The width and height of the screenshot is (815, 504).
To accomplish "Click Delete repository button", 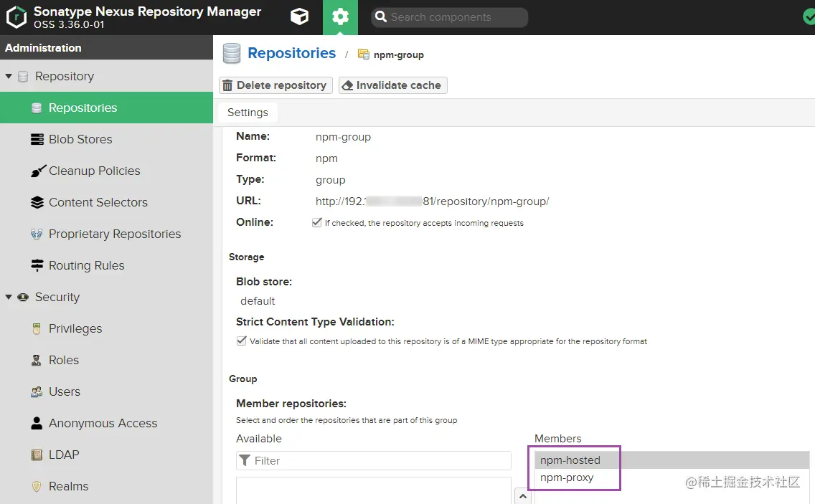I will point(275,85).
